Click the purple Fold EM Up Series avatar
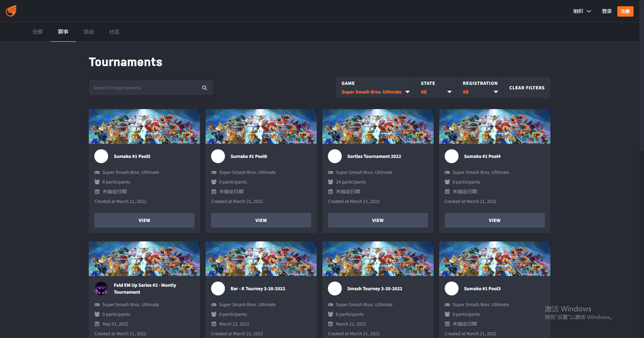This screenshot has width=644, height=338. (x=101, y=288)
